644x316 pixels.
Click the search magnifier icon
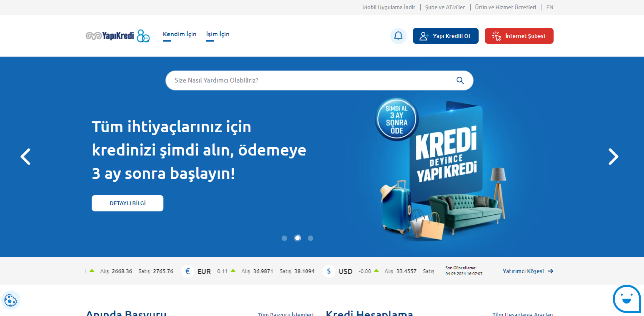[460, 80]
